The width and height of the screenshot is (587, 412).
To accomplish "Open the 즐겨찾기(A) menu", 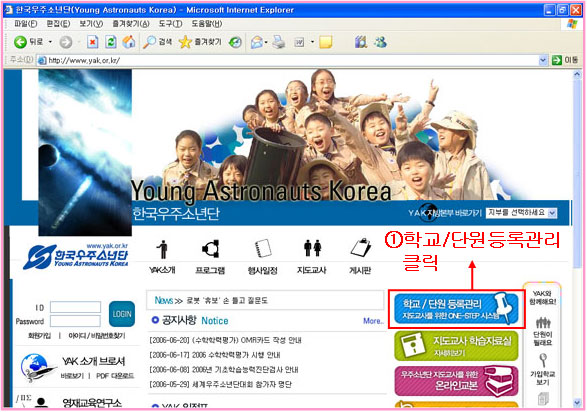I will [131, 24].
